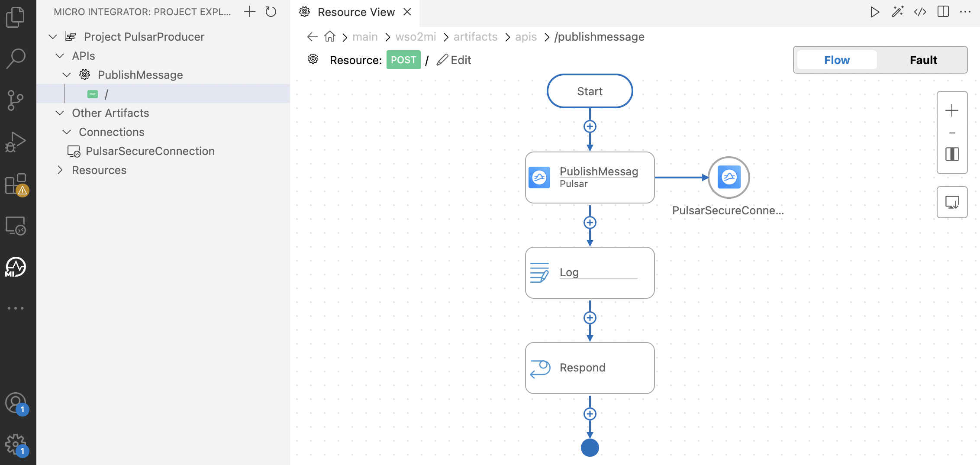Viewport: 980px width, 465px height.
Task: Click the PulsarSecureConnection circle node
Action: point(729,178)
